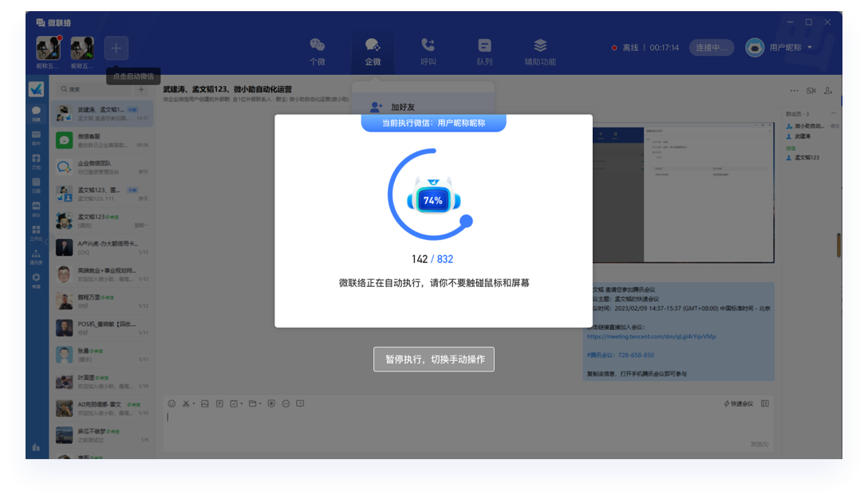Click the #腾讯会议：728-658-850 link

(621, 356)
